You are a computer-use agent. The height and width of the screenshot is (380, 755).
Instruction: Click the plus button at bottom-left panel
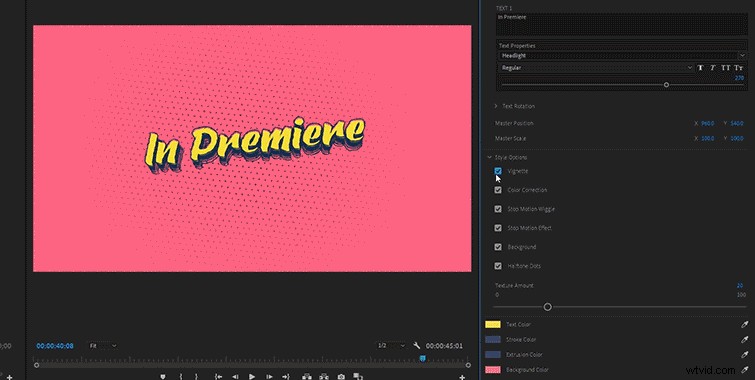pos(10,377)
